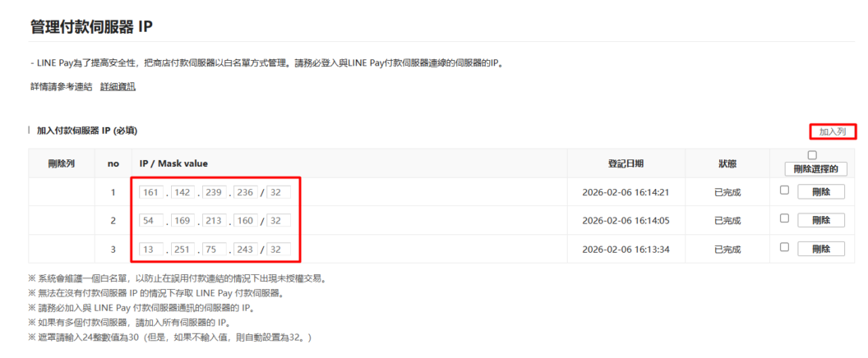Select the mask value field in row 1
The height and width of the screenshot is (358, 868).
click(x=278, y=192)
